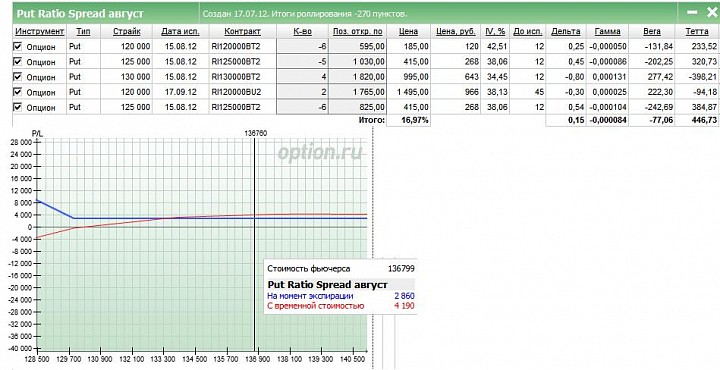The image size is (720, 370).
Task: Click the Цена column header
Action: 409,31
